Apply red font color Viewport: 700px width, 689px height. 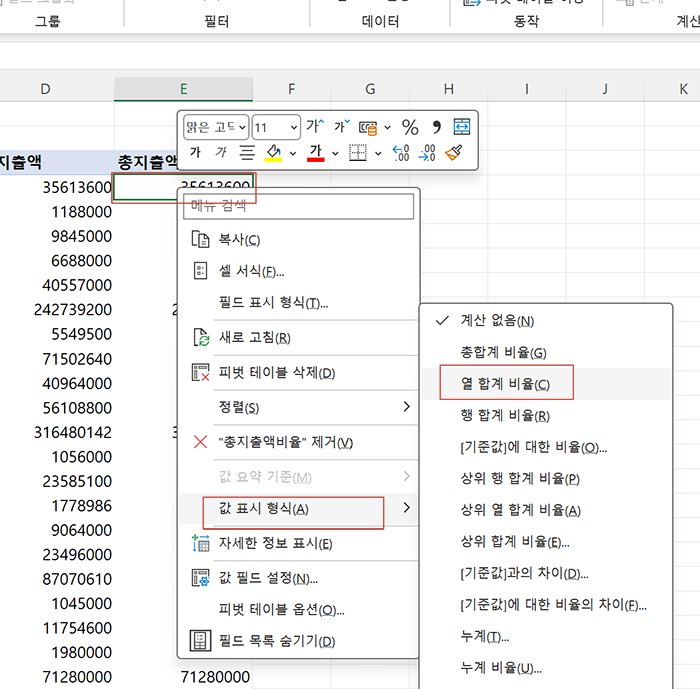pos(316,153)
